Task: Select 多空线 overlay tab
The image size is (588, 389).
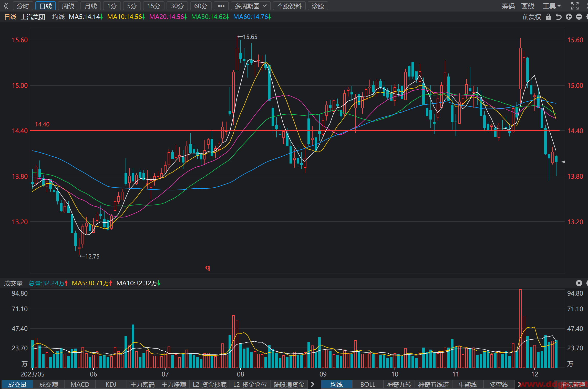Action: [x=499, y=384]
